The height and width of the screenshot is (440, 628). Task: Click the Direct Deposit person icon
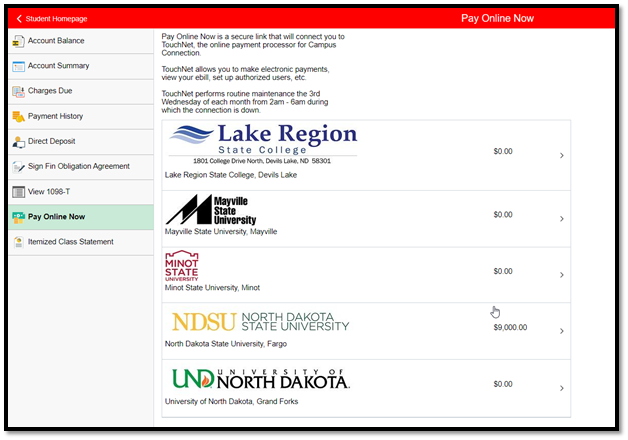click(18, 142)
